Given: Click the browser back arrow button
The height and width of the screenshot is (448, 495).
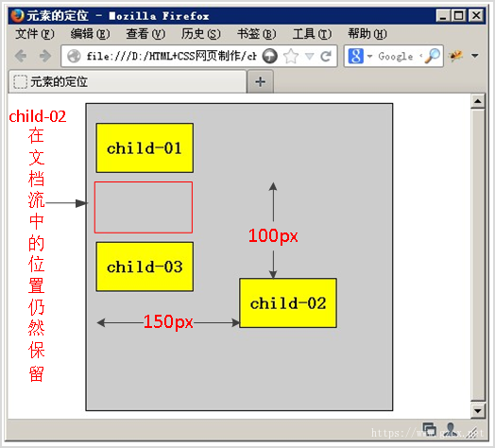Looking at the screenshot, I should [21, 57].
